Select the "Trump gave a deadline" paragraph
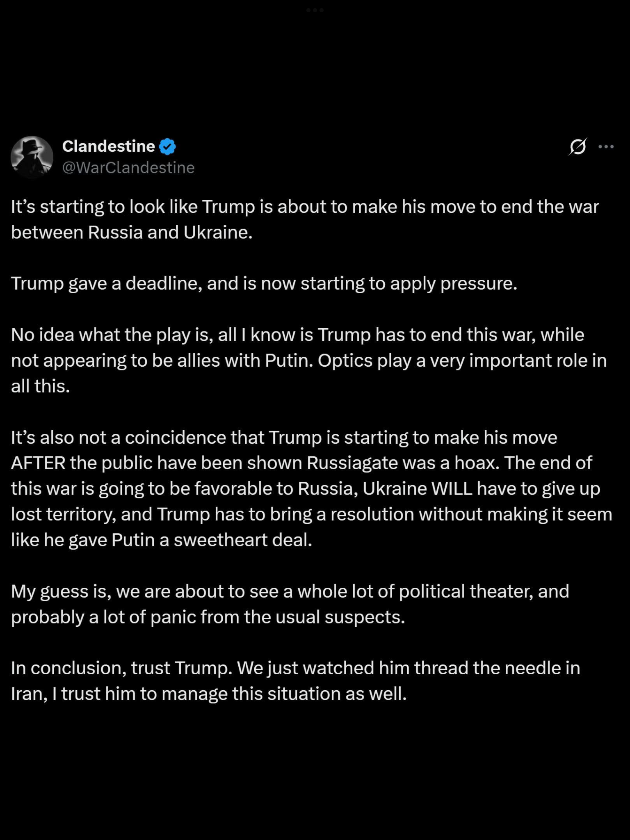Image resolution: width=630 pixels, height=840 pixels. (x=264, y=283)
